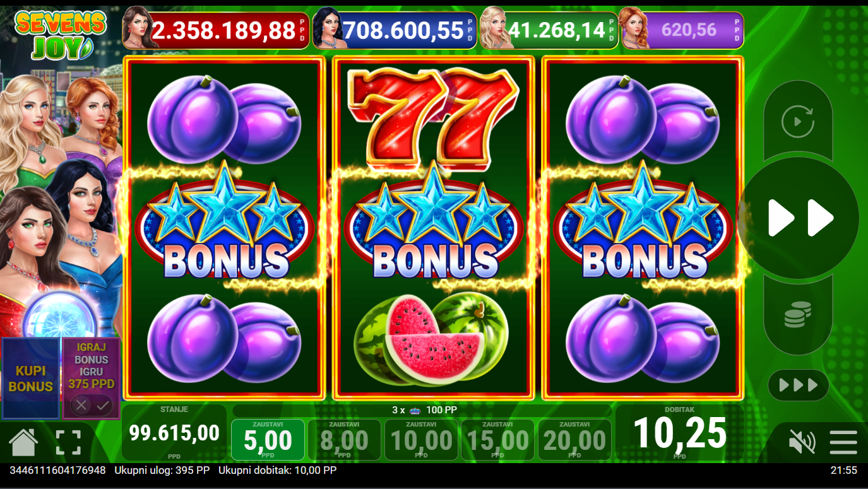Open the hamburger menu
868x489 pixels.
click(843, 442)
